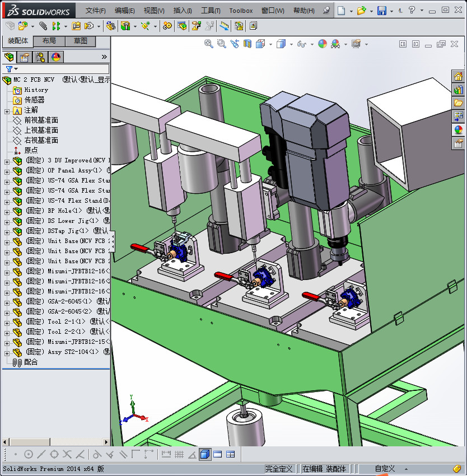Open the 工具(T) menu

(211, 11)
